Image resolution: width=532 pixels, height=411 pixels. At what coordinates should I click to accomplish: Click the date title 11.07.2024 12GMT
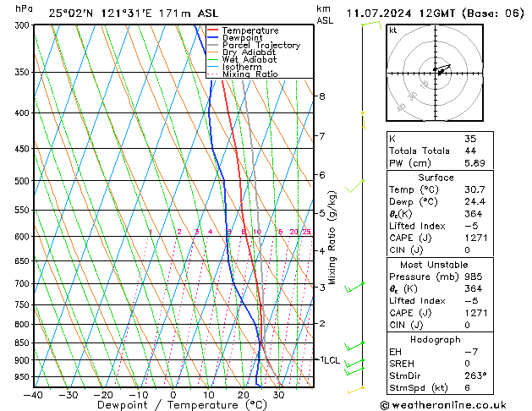(x=430, y=12)
